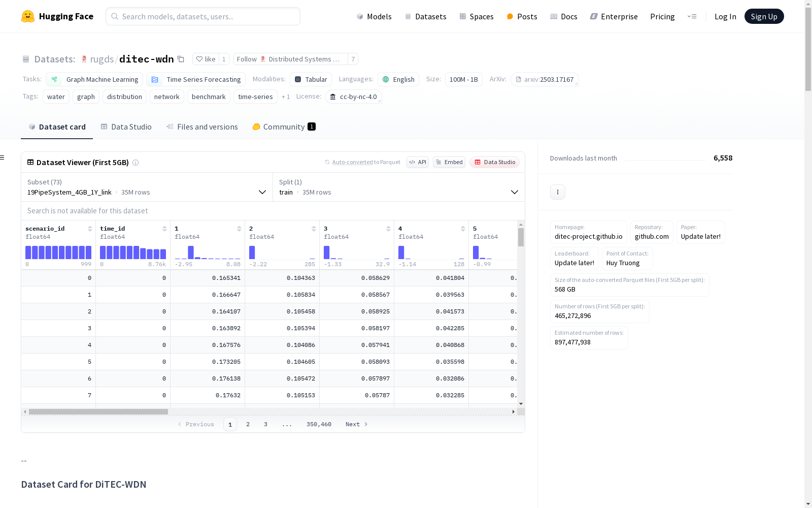Viewport: 812px width, 508px height.
Task: Click the Dataset Viewer info icon
Action: click(x=136, y=163)
